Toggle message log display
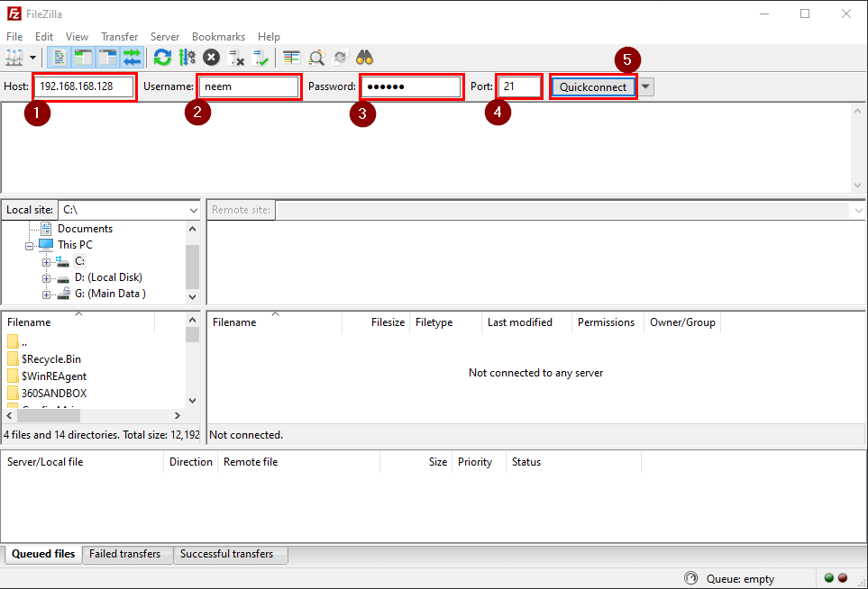This screenshot has width=868, height=589. pyautogui.click(x=59, y=58)
